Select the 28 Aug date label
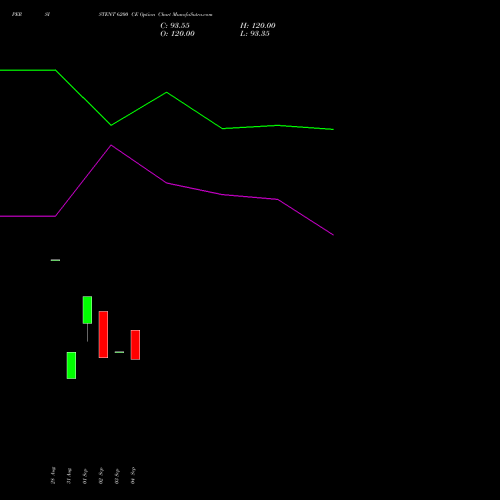The image size is (500, 500). [53, 475]
